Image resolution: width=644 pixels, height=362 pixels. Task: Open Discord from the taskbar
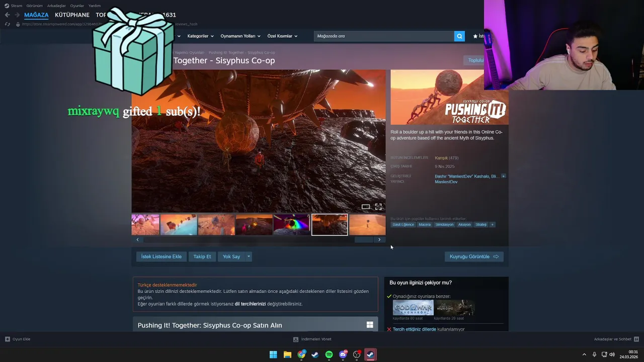click(x=343, y=354)
